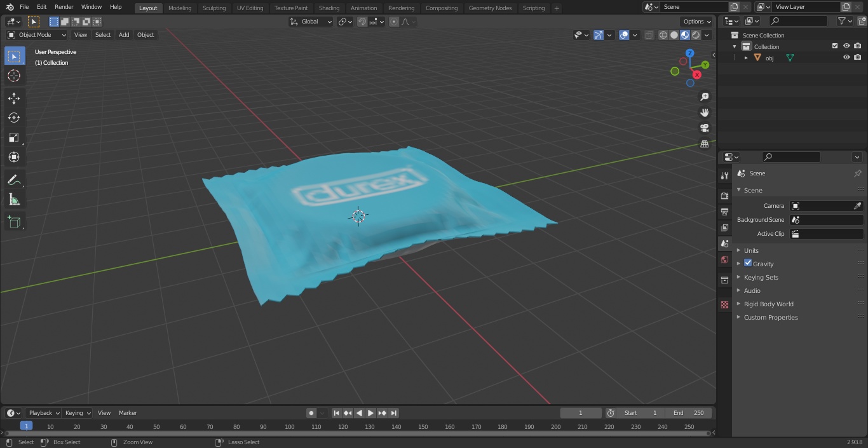Screen dimensions: 868x448
Task: Open the timeline Keying menu
Action: pos(78,413)
